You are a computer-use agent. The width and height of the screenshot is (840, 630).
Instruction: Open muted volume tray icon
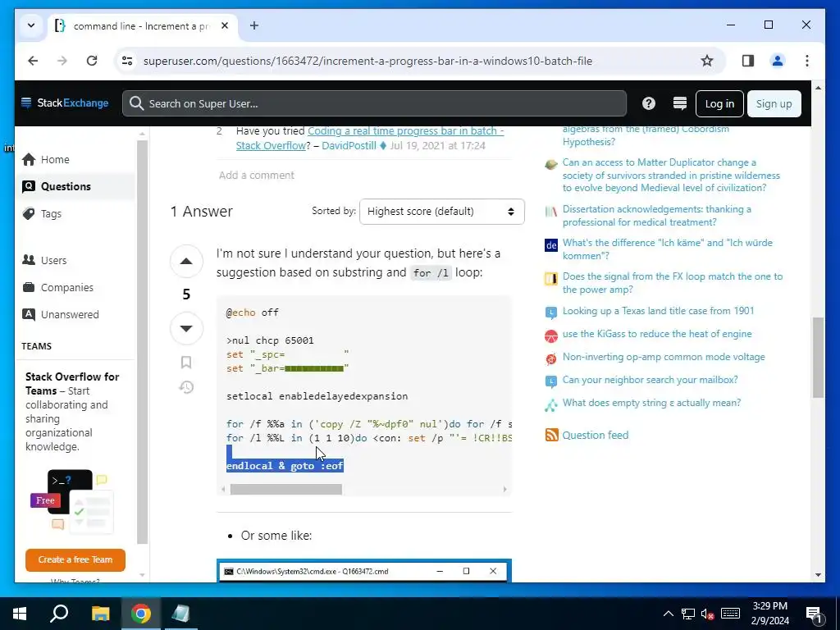pyautogui.click(x=708, y=614)
